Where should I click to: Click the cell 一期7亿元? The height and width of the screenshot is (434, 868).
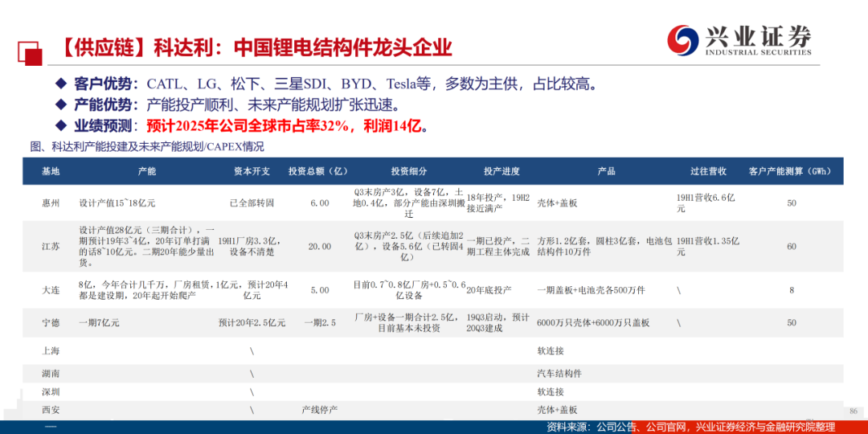click(x=97, y=323)
